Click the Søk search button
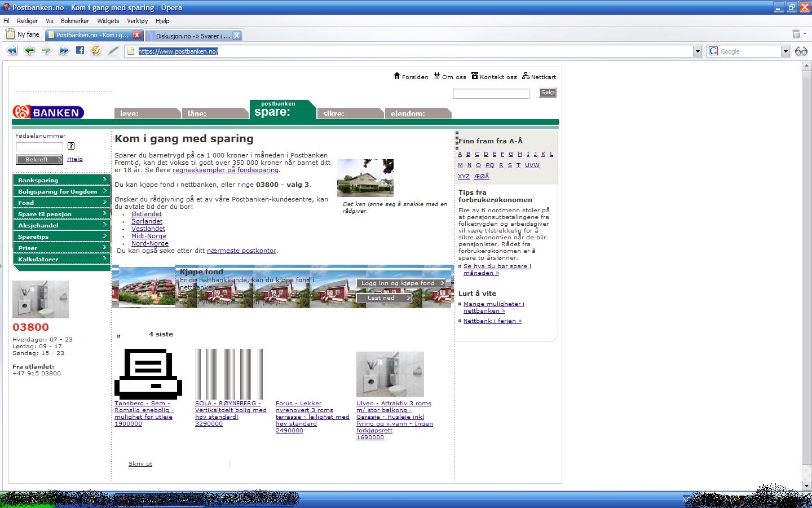Viewport: 812px width, 508px height. point(548,93)
